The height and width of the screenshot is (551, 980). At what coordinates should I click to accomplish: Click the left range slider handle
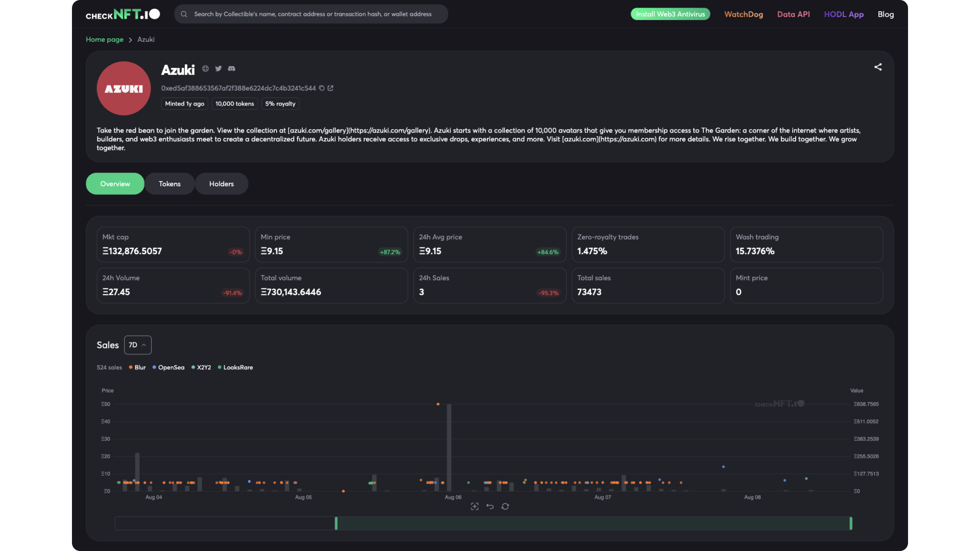(336, 523)
